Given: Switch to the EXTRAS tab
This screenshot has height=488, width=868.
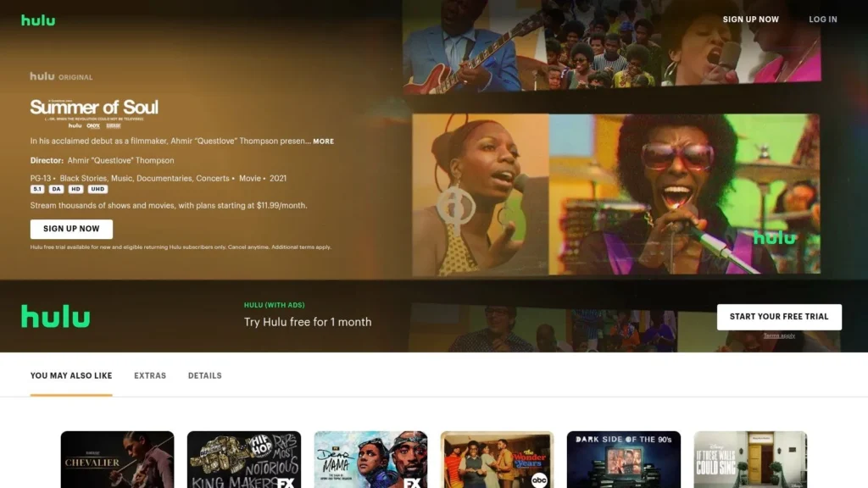Looking at the screenshot, I should 150,375.
